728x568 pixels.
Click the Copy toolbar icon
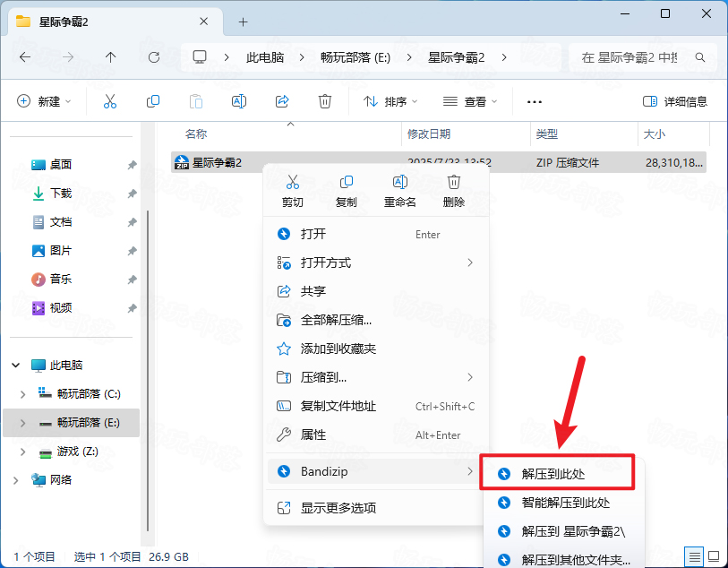coord(153,101)
